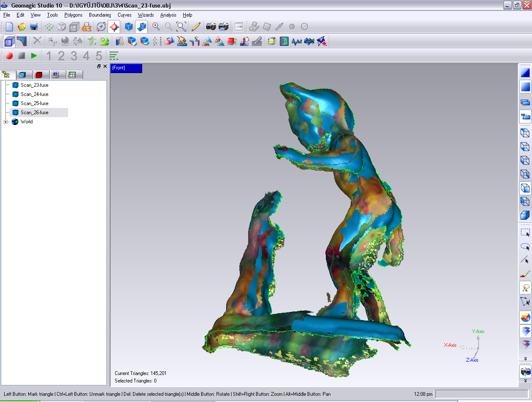Toggle the solid blue square display mode

(x=525, y=87)
